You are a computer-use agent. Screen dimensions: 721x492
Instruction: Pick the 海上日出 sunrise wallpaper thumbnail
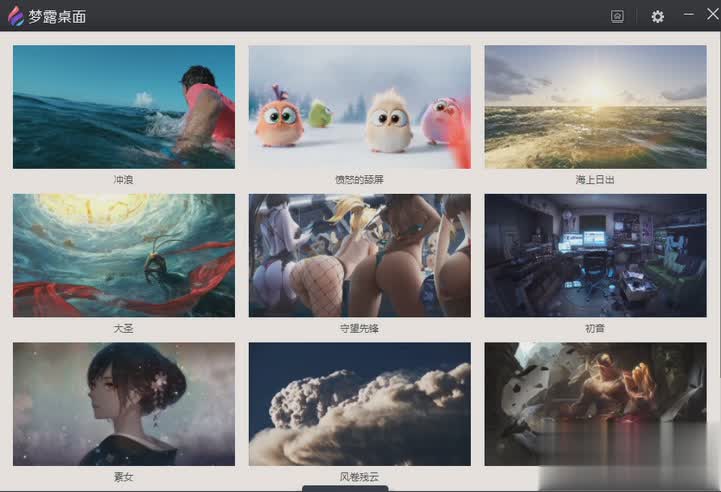click(x=595, y=107)
